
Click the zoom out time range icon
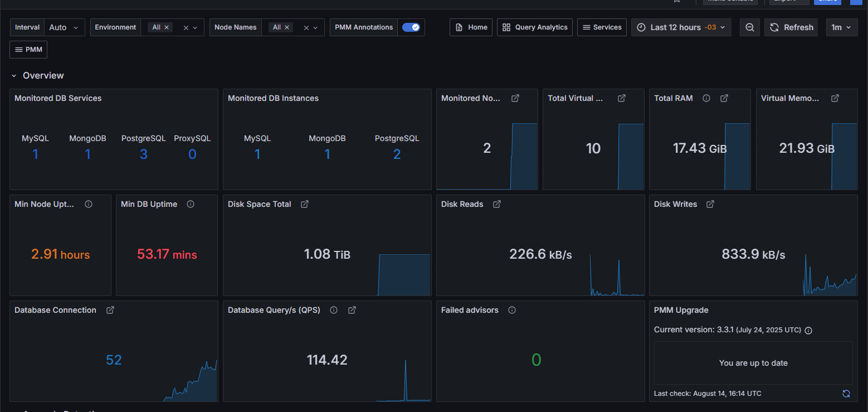[750, 27]
